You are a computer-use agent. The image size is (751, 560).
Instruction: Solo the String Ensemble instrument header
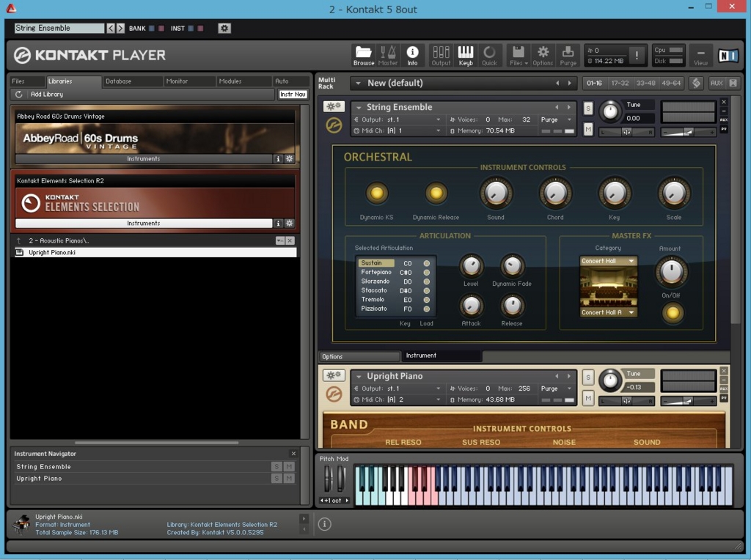588,108
